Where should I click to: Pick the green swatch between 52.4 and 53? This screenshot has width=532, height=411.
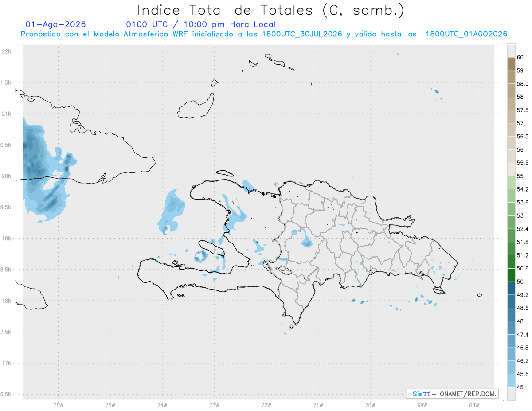pos(511,222)
